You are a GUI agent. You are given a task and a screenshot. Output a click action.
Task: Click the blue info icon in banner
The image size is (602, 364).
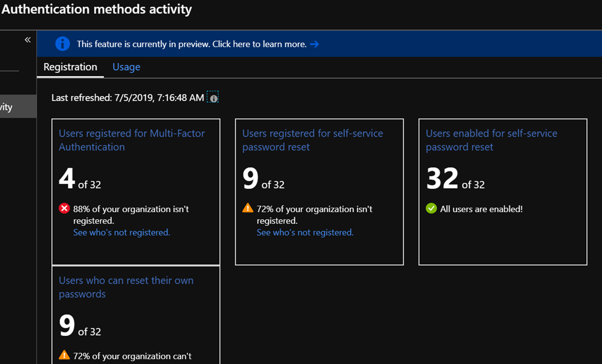(62, 44)
